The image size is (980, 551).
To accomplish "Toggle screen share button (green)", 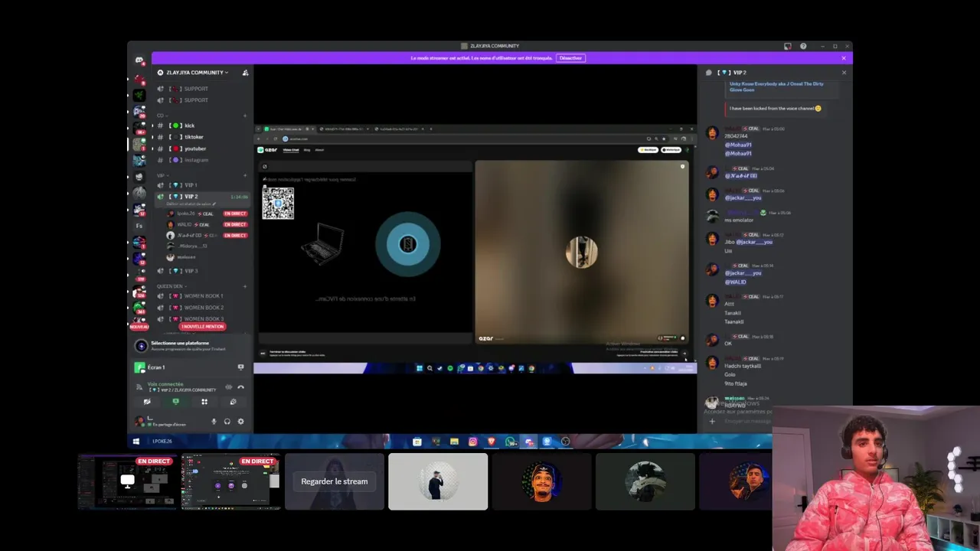I will coord(175,402).
